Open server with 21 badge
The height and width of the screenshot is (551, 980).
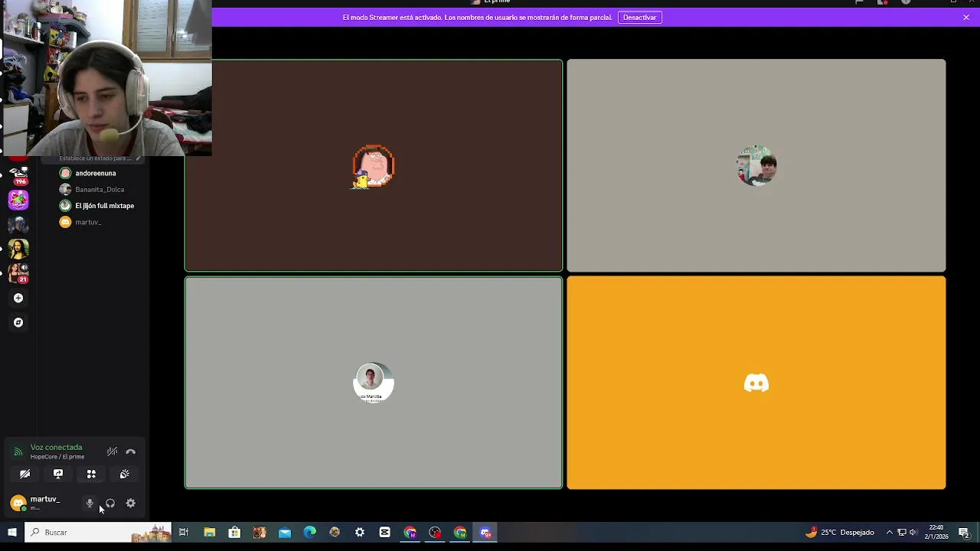(x=18, y=273)
